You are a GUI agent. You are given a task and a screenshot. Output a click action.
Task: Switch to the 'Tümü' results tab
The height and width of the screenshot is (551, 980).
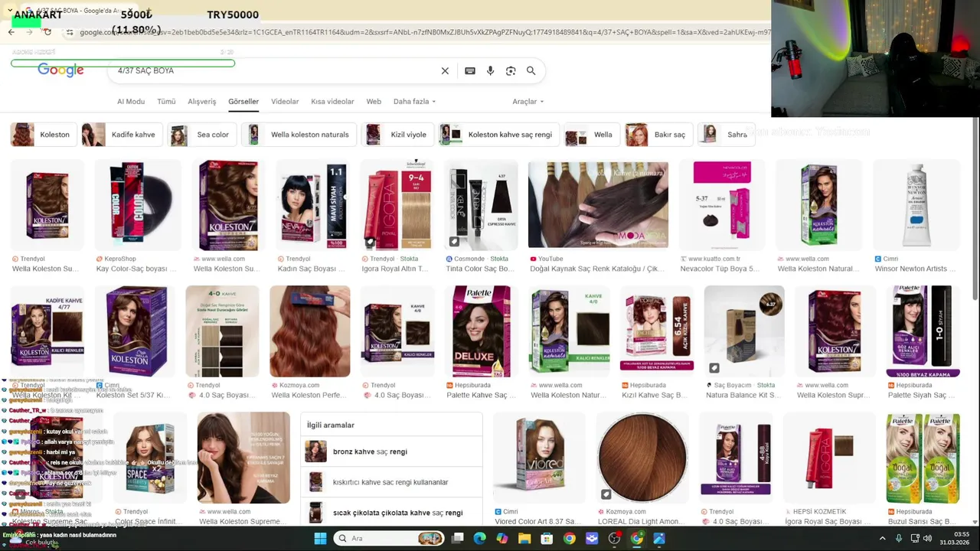point(166,101)
